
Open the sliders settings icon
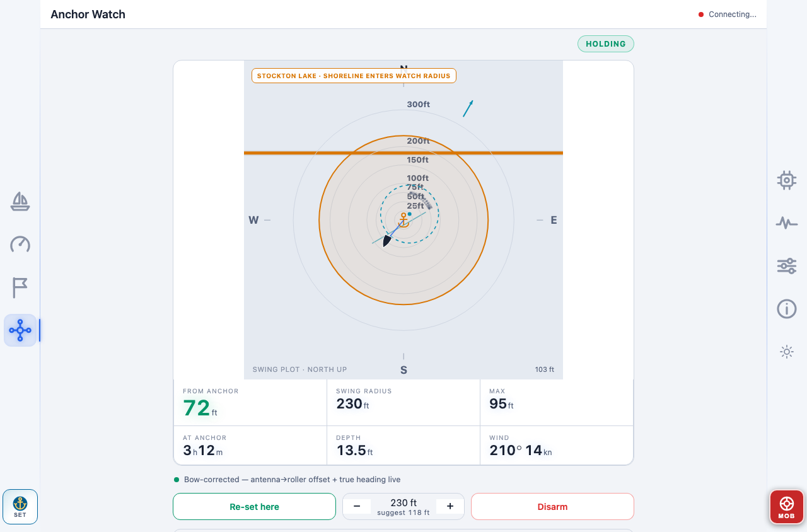[787, 266]
